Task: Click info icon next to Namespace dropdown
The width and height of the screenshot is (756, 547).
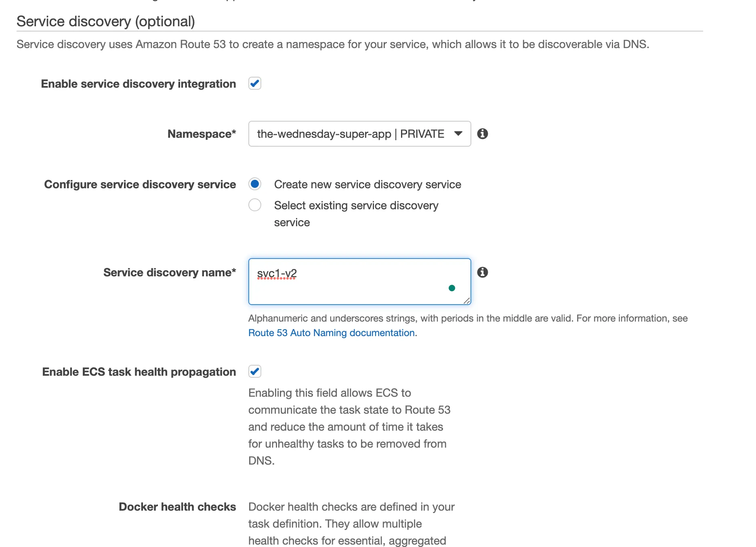Action: (x=482, y=134)
